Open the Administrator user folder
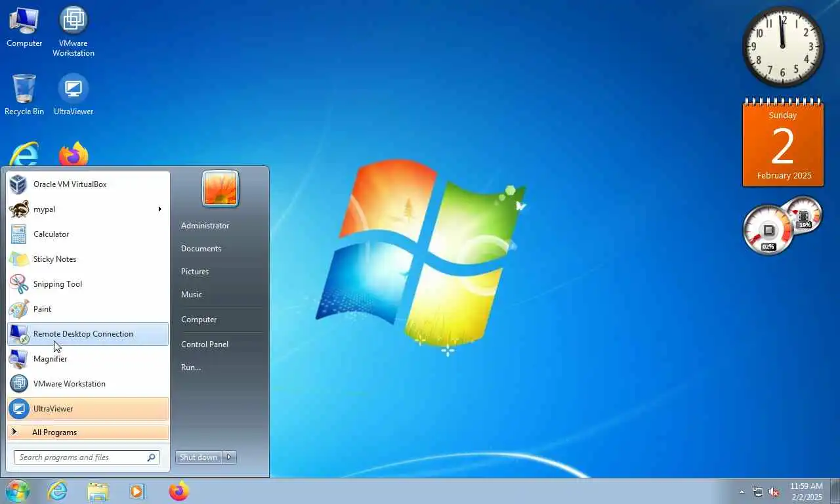Viewport: 840px width, 504px height. 205,226
